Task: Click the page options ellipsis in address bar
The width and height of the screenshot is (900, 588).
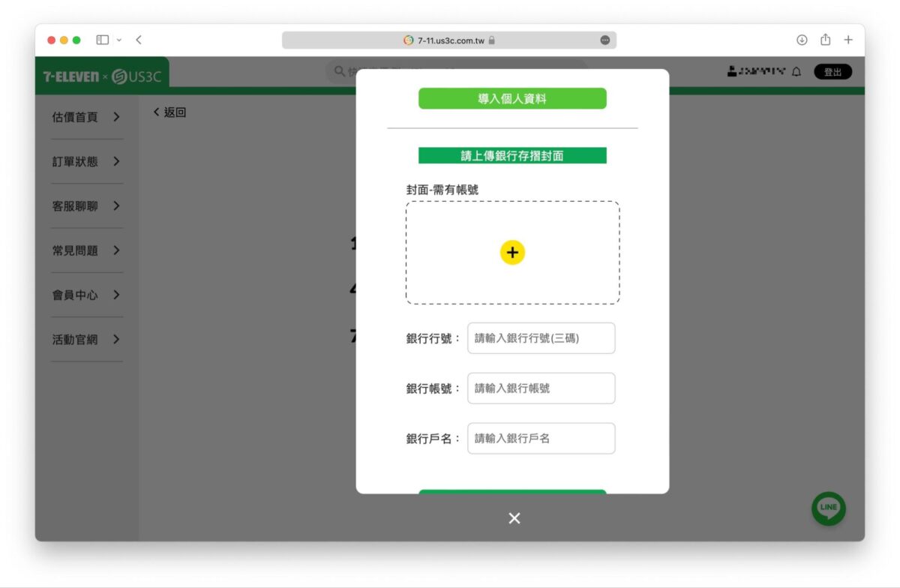Action: click(x=605, y=40)
